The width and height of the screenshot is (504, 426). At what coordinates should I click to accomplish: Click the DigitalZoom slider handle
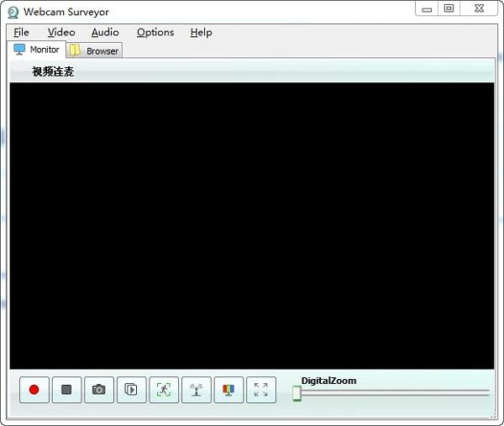point(297,393)
